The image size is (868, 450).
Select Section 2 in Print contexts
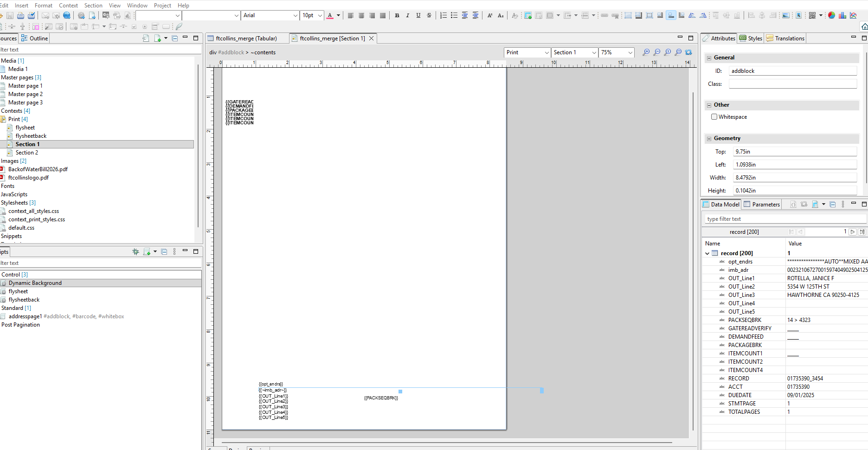coord(26,153)
